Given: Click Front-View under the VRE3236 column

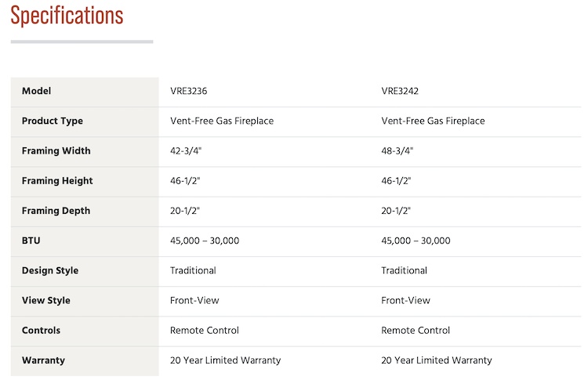Looking at the screenshot, I should (194, 300).
